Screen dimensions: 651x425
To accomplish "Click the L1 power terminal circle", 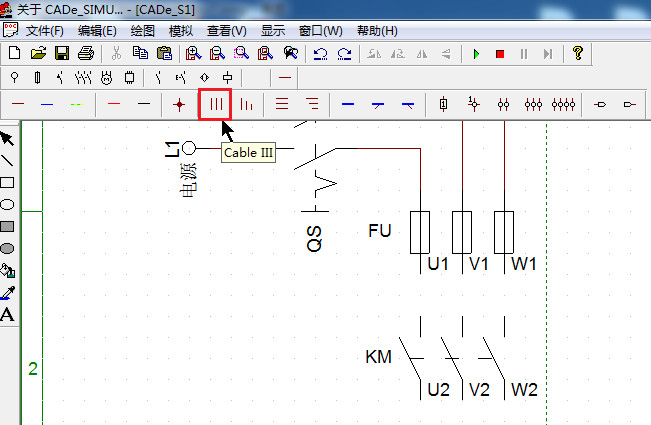I will click(189, 148).
